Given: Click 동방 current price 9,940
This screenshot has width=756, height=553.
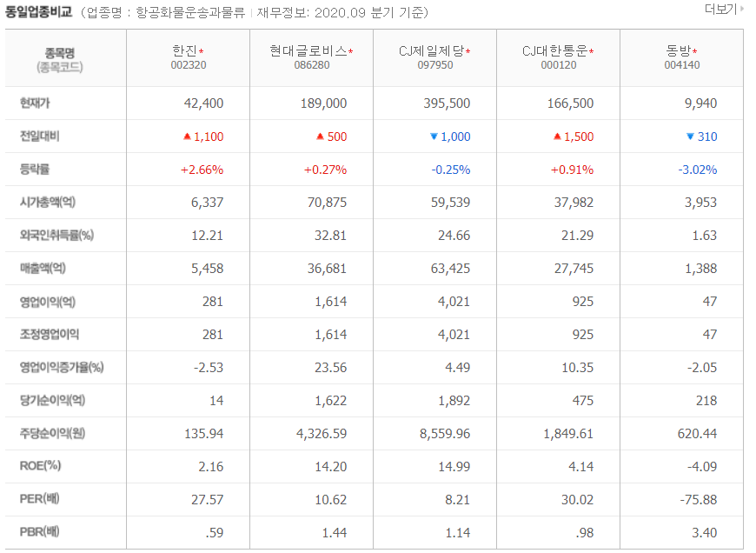Looking at the screenshot, I should tap(701, 103).
